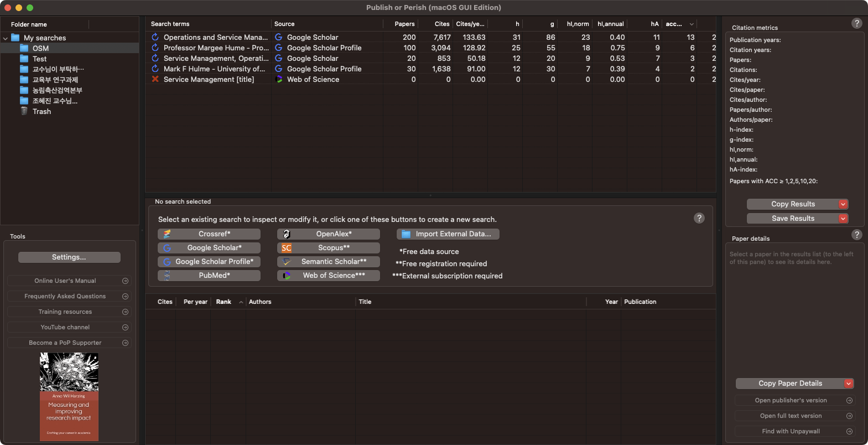This screenshot has height=445, width=868.
Task: Click the Crossref icon to start a search
Action: tap(167, 234)
